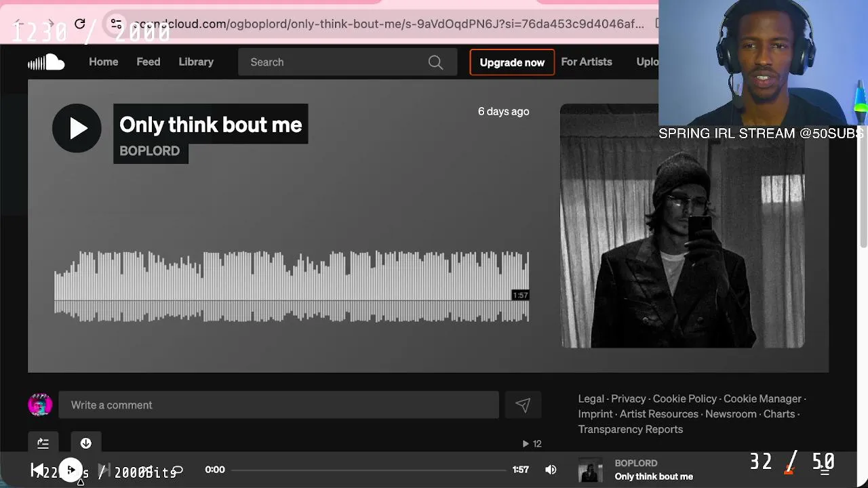Click the 12 plays count
Screen dimensions: 868x488
pos(532,444)
